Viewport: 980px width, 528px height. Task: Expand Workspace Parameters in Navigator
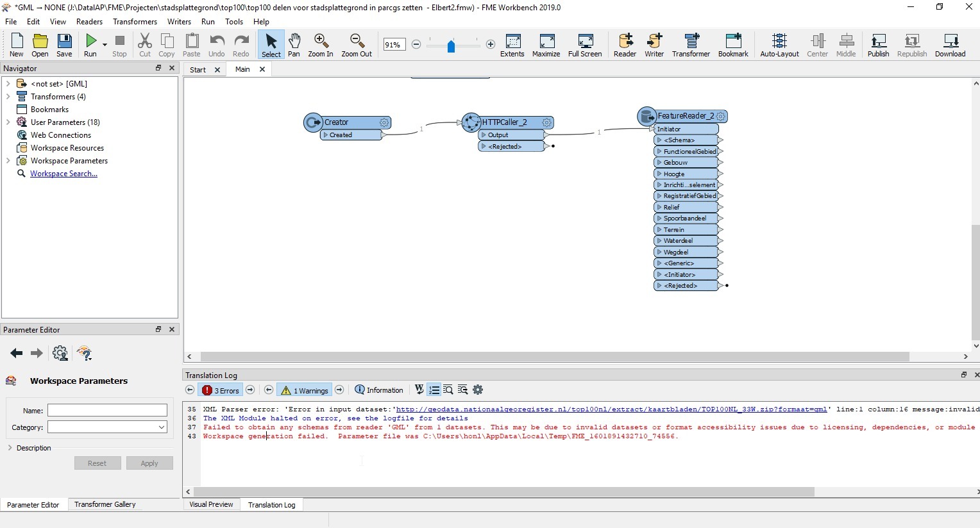coord(8,160)
